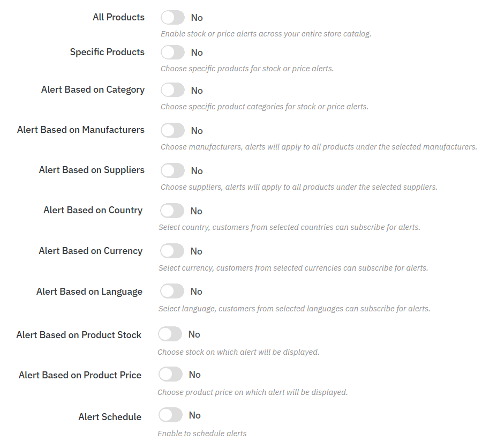Click the 'Alert Based on Manufacturers' label text
The image size is (497, 448).
click(x=81, y=130)
